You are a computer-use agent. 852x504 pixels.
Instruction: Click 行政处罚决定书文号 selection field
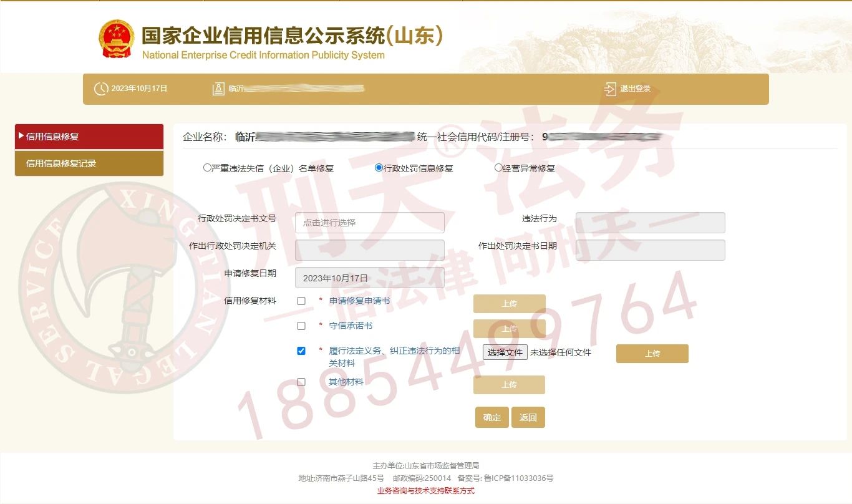tap(370, 223)
